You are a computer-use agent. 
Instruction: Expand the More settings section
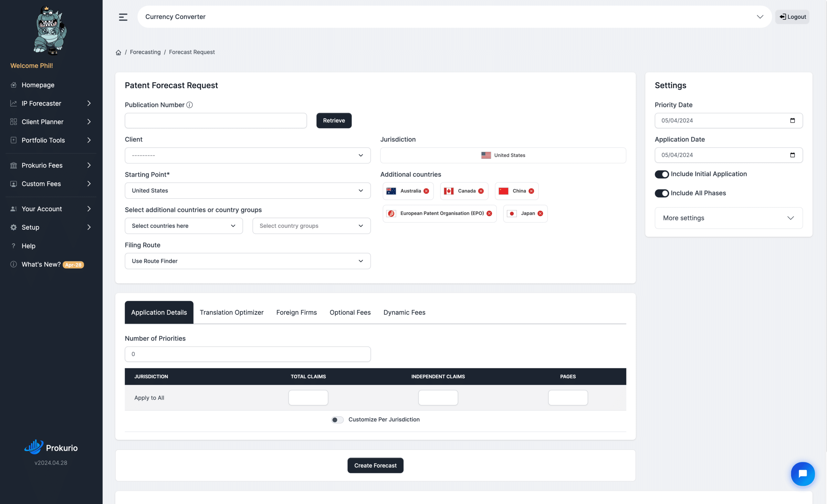pyautogui.click(x=729, y=218)
